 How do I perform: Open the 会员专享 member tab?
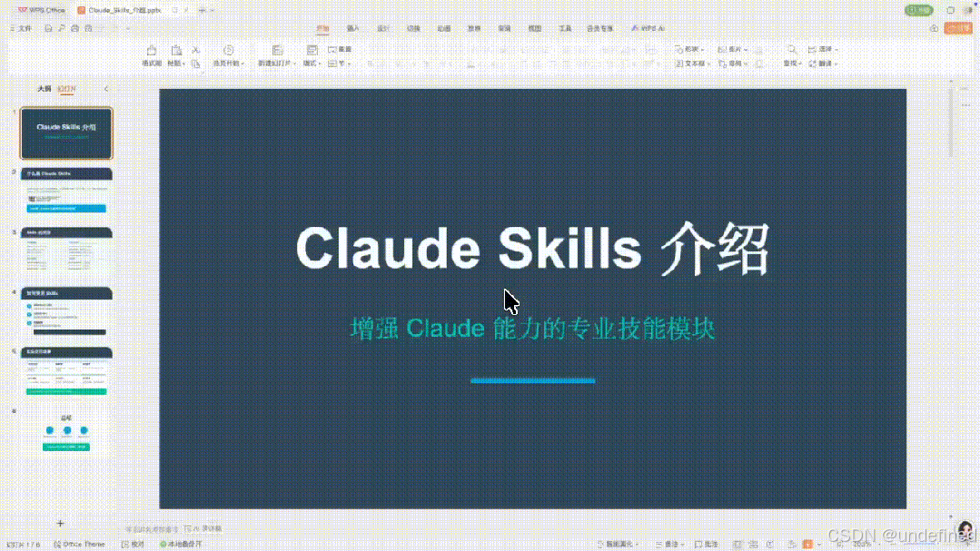pyautogui.click(x=599, y=29)
